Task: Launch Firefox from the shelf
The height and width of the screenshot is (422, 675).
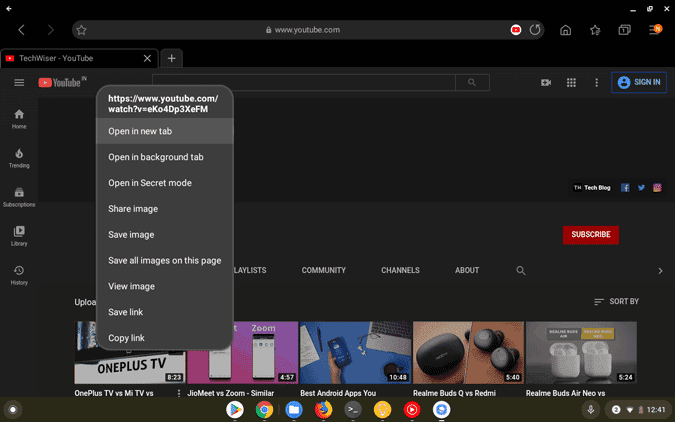Action: click(323, 410)
